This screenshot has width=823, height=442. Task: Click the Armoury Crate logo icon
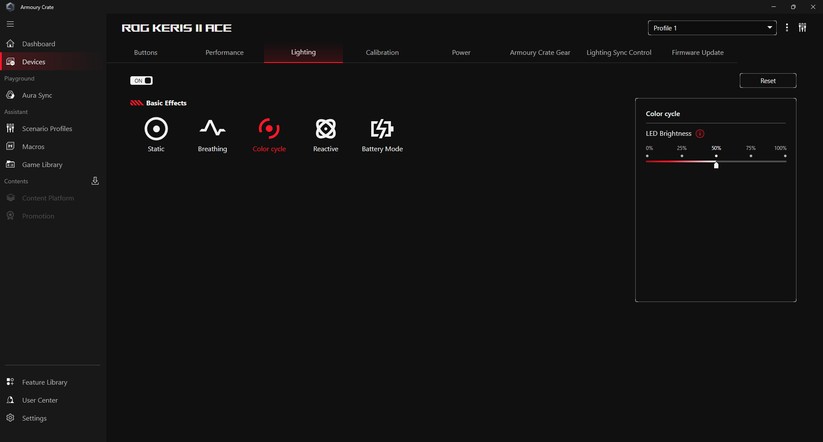[10, 7]
